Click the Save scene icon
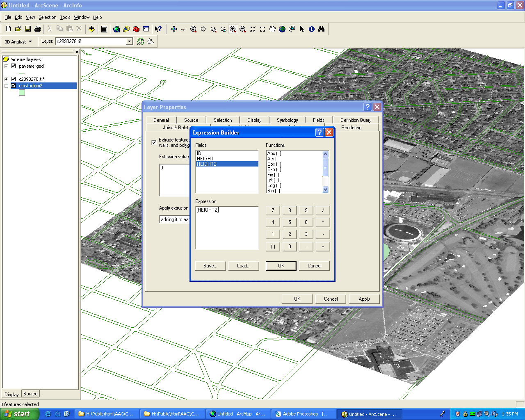Screen dimensions: 525x420 point(28,29)
